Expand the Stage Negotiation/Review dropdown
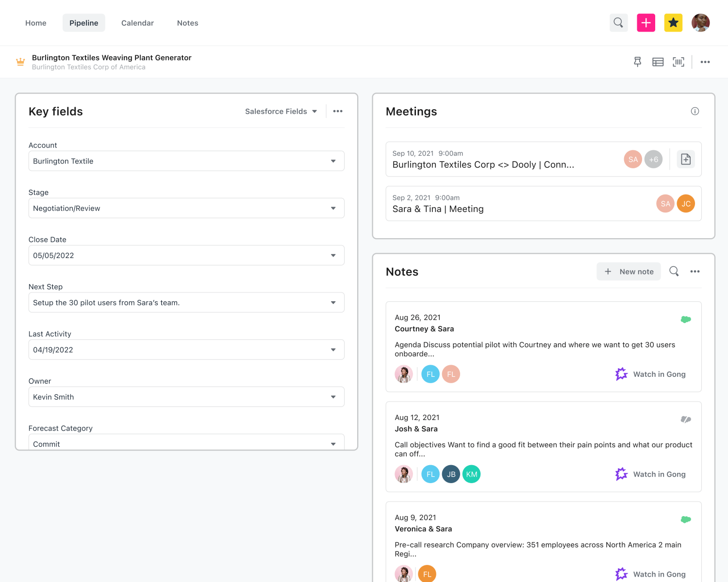The height and width of the screenshot is (582, 728). click(186, 208)
